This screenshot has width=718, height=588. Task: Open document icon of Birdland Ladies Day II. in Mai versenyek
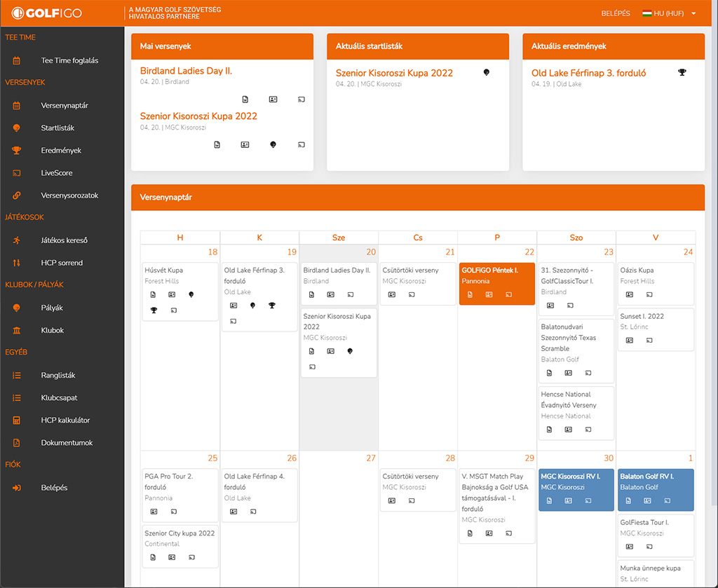click(245, 100)
